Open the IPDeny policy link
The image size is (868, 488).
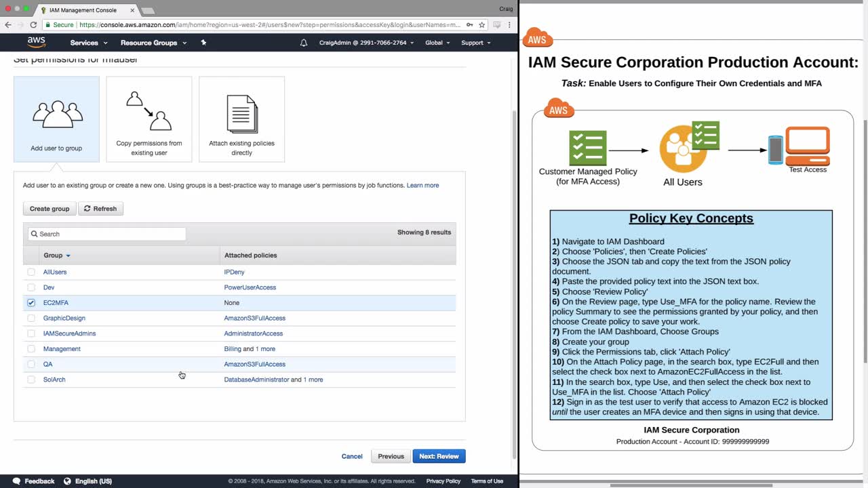[x=235, y=272]
